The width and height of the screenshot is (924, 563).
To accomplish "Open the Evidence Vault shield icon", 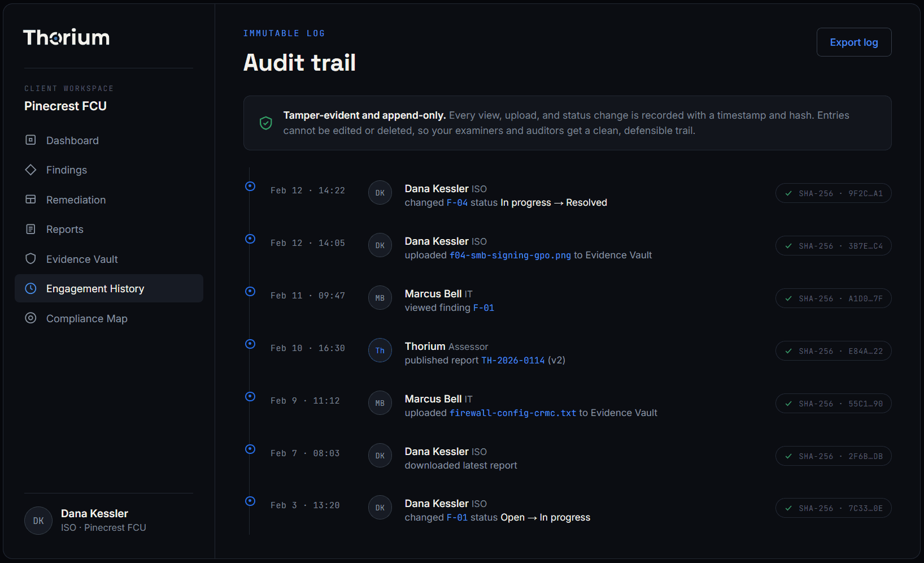I will point(30,258).
